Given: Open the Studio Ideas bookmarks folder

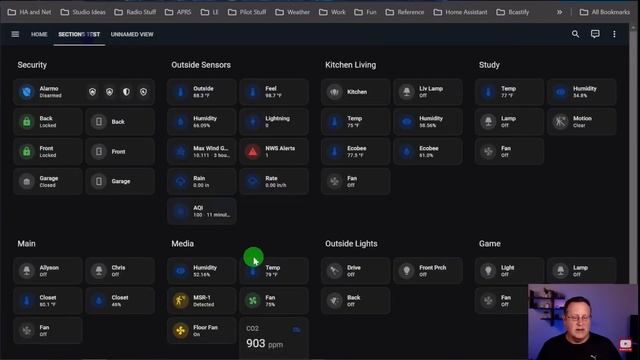Looking at the screenshot, I should click(x=83, y=12).
